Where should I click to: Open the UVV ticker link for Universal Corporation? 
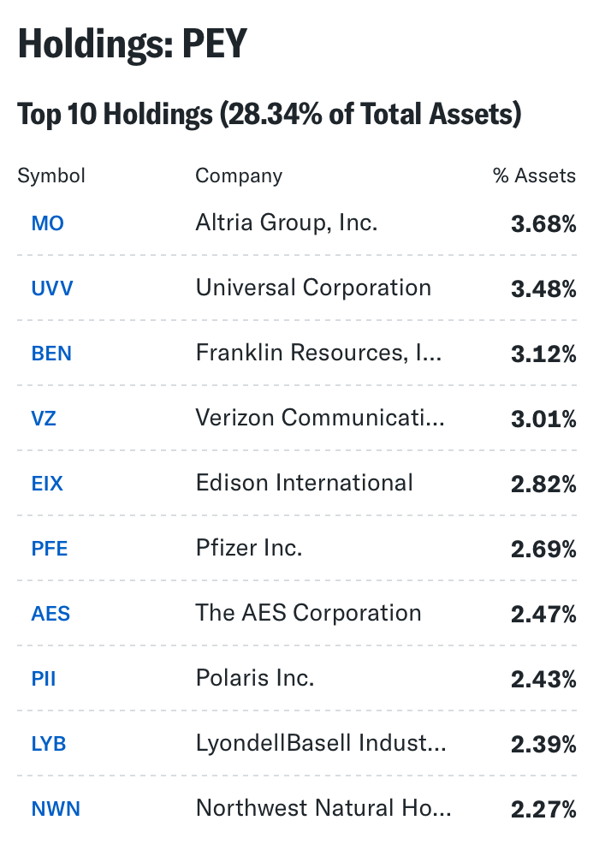52,288
